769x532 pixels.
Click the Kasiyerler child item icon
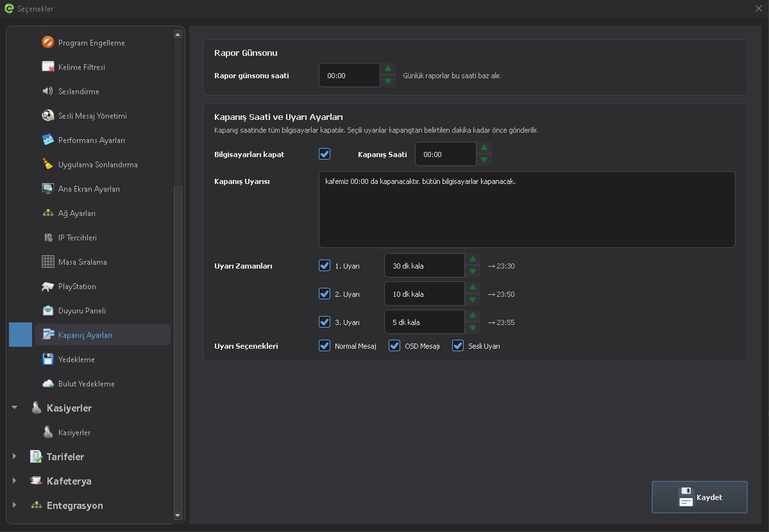pos(47,433)
